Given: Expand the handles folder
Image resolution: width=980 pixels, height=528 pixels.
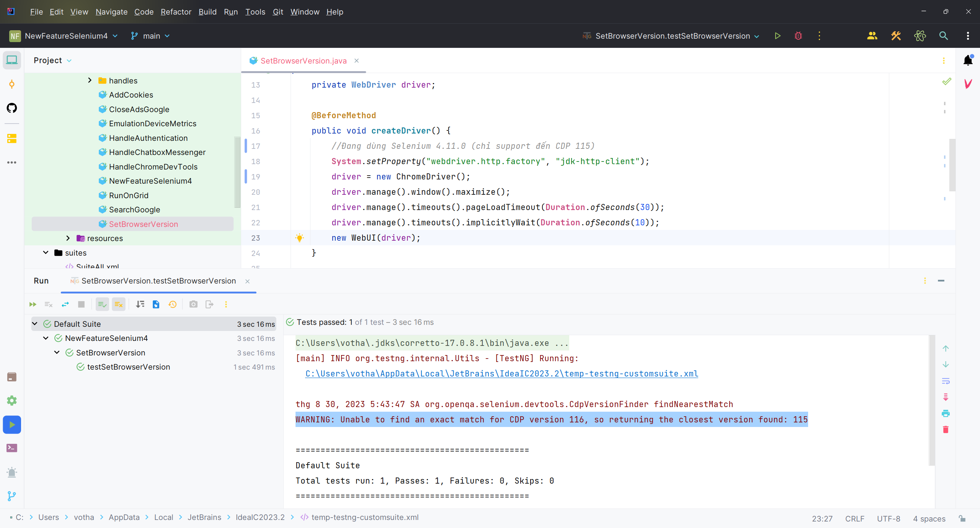Looking at the screenshot, I should (90, 80).
